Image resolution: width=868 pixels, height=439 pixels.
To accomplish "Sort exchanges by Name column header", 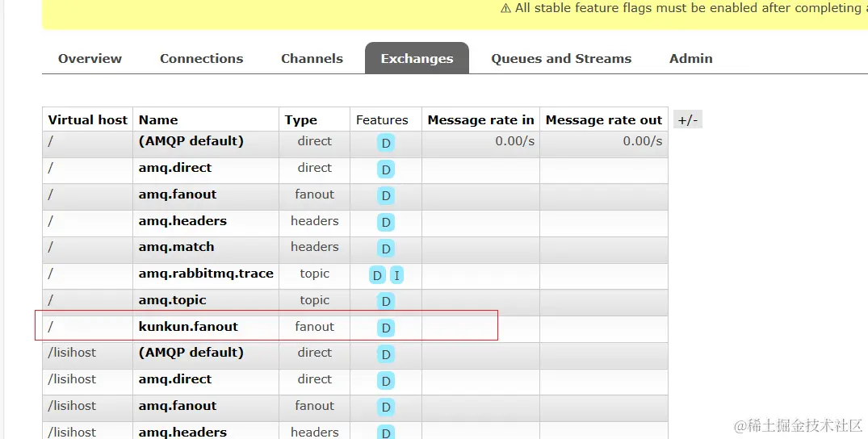I will pyautogui.click(x=158, y=120).
